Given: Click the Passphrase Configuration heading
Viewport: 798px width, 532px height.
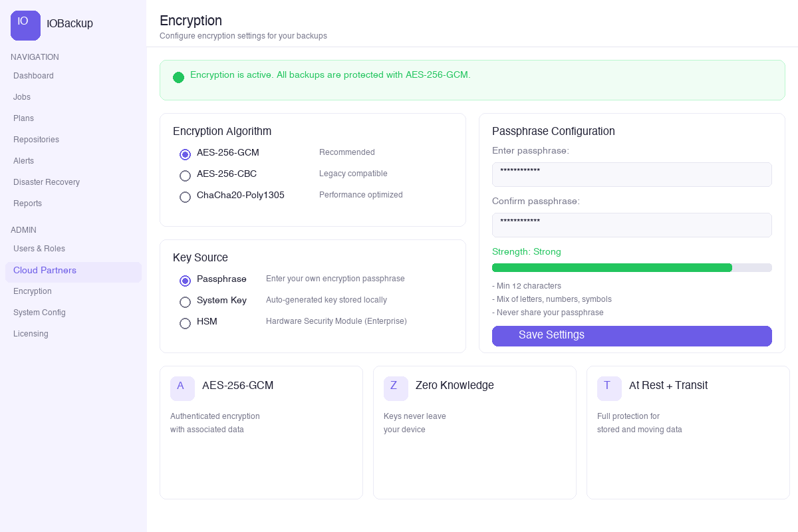Looking at the screenshot, I should 553,132.
